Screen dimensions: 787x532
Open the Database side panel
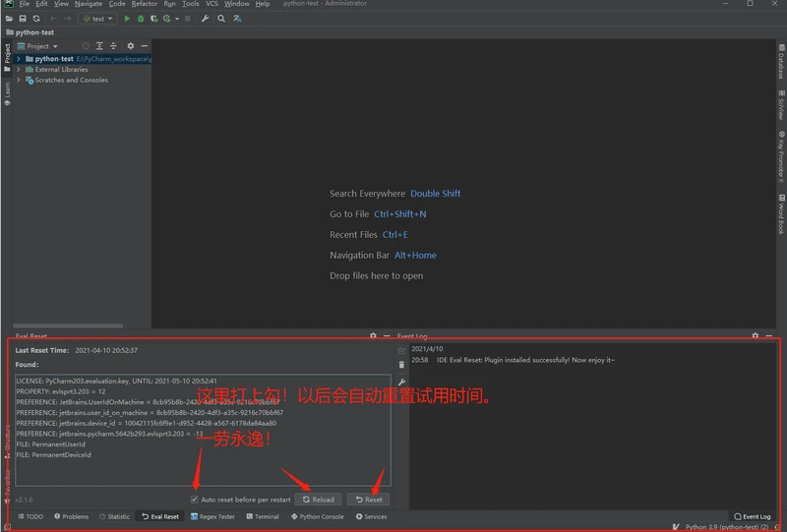click(x=781, y=66)
